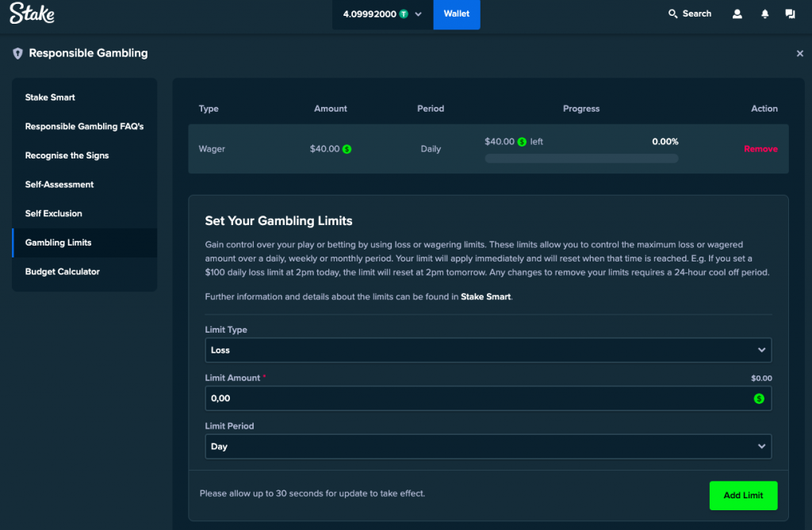Screen dimensions: 812x530
Task: Open Responsible Gambling FAQ's
Action: click(x=84, y=126)
